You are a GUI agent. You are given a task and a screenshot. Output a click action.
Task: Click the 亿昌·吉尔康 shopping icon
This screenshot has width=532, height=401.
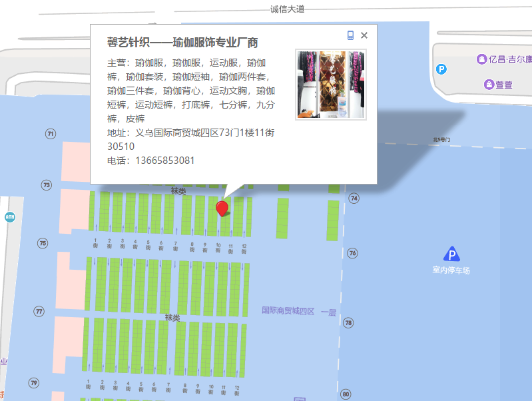coord(481,59)
